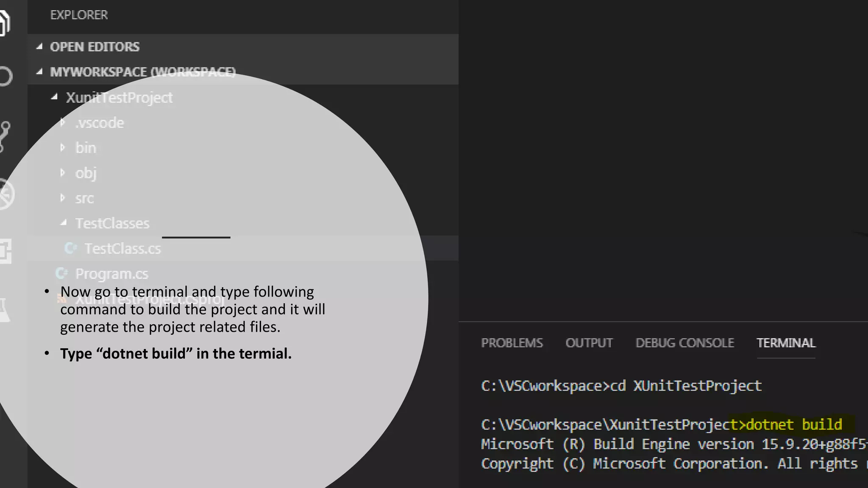868x488 pixels.
Task: Open the Extensions icon in activity bar
Action: point(5,251)
